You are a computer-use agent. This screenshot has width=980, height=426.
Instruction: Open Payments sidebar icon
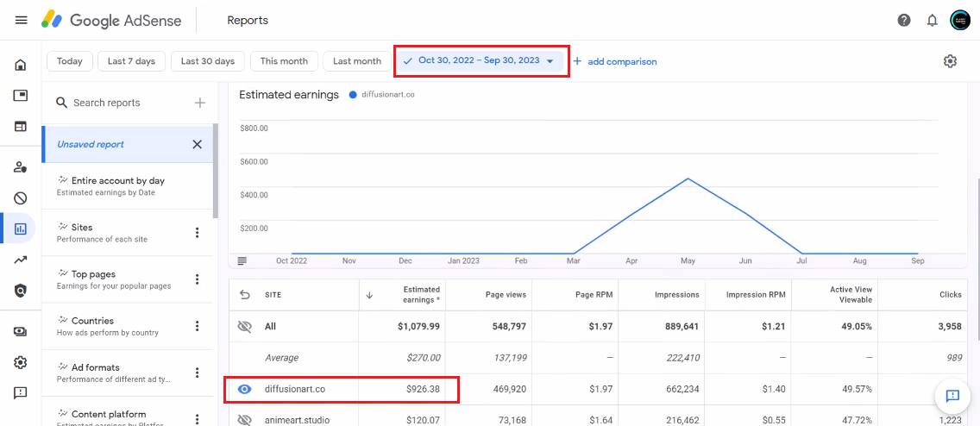tap(20, 332)
